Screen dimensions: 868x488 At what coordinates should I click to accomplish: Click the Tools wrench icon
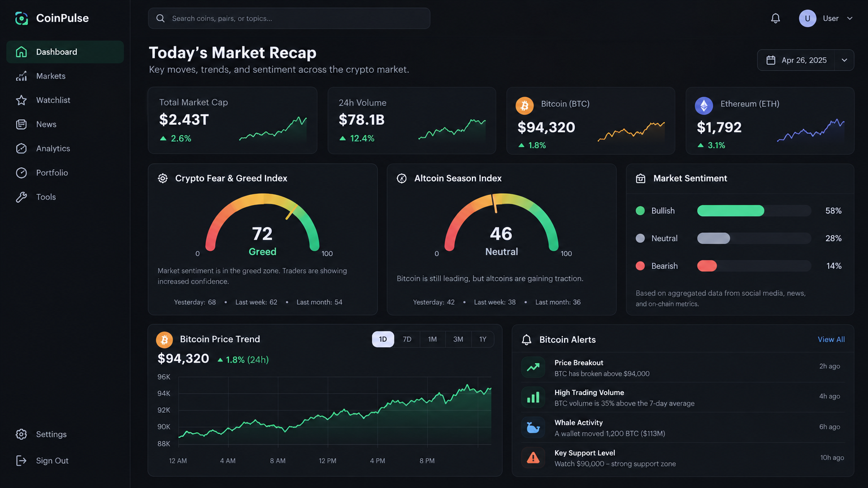click(x=21, y=197)
